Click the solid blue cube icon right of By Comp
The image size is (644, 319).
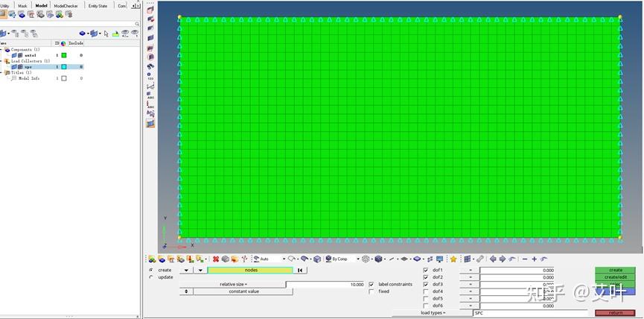pos(378,259)
